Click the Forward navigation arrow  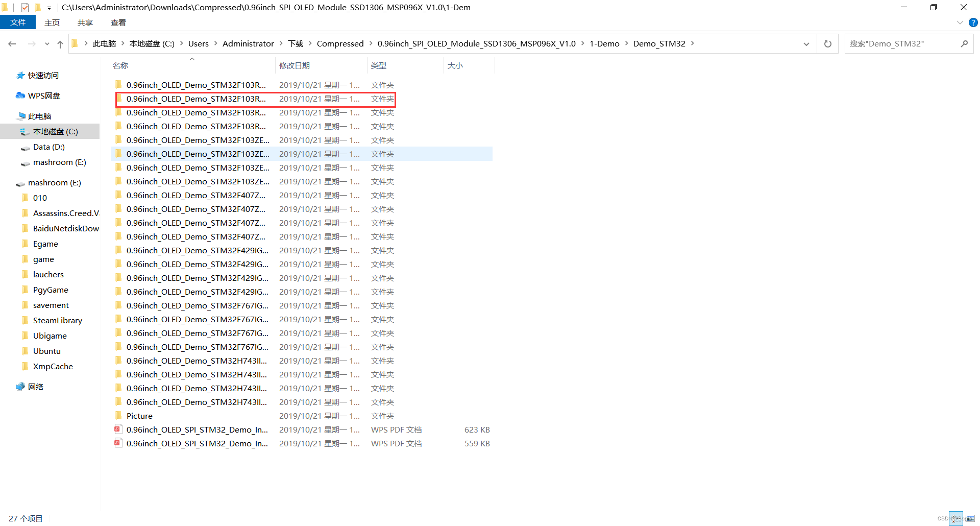click(x=32, y=44)
